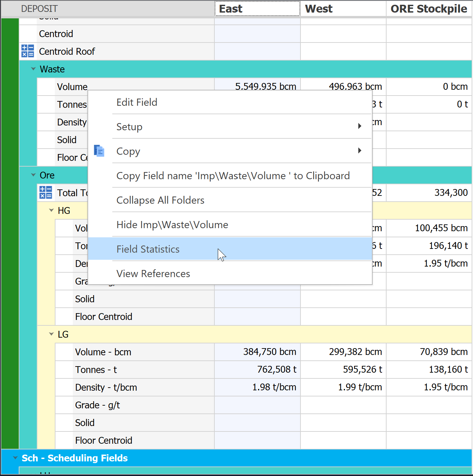Click the Copy icon in the context menu
Image resolution: width=473 pixels, height=476 pixels.
coord(99,151)
